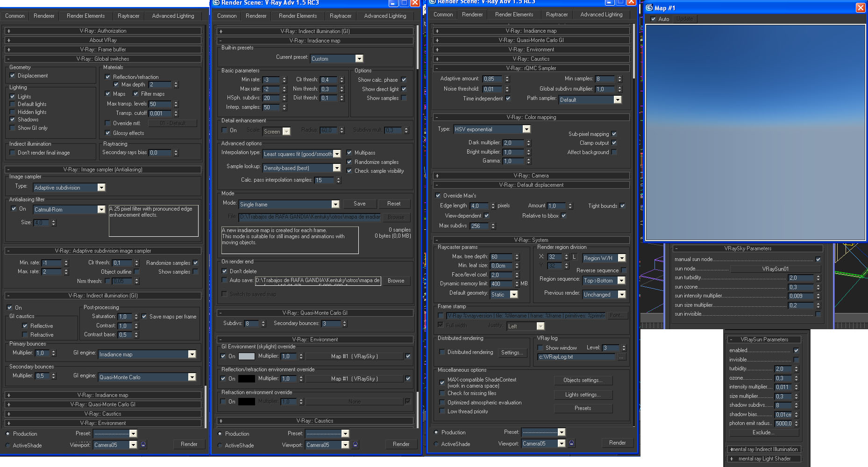Viewport: 868px width, 467px height.
Task: Enable the Displacement checkbox under Geometry
Action: click(x=13, y=76)
